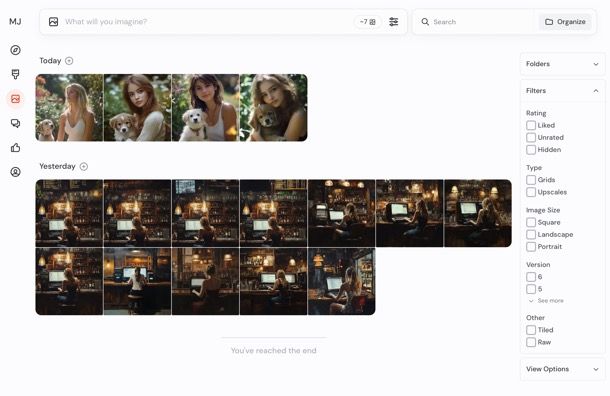Open the MJ home logo
Image resolution: width=610 pixels, height=396 pixels.
[15, 21]
